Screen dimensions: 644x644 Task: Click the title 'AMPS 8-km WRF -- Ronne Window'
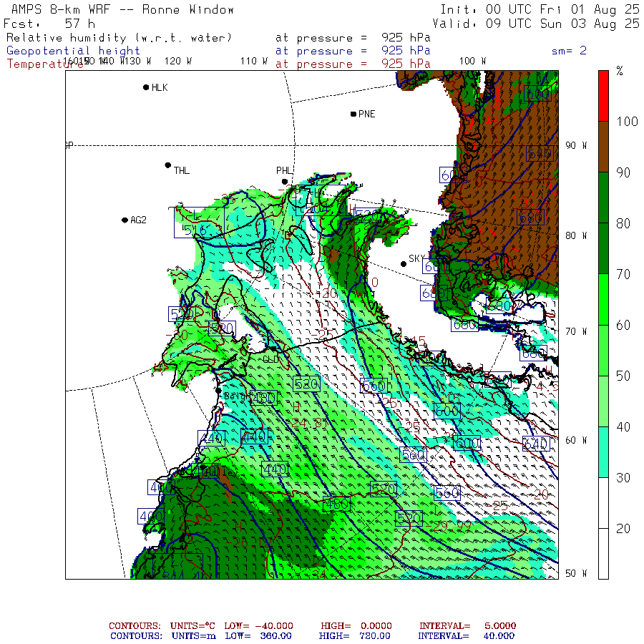coord(122,9)
